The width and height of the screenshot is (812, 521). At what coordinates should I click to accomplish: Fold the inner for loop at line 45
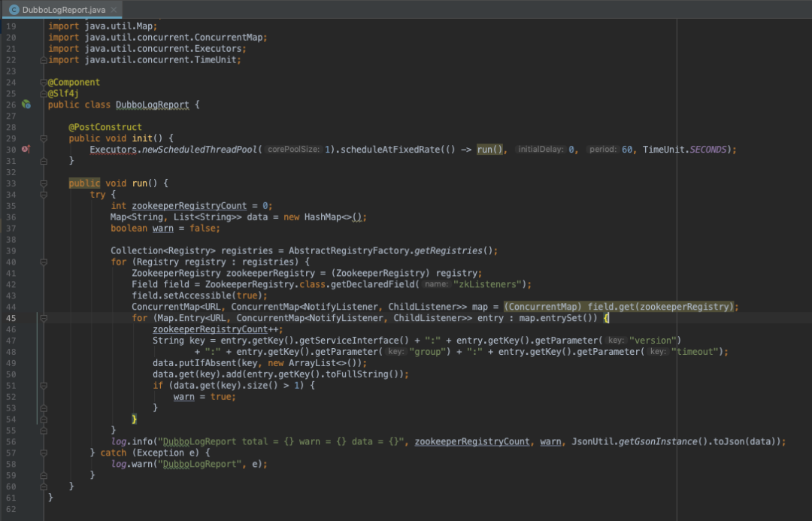[44, 318]
